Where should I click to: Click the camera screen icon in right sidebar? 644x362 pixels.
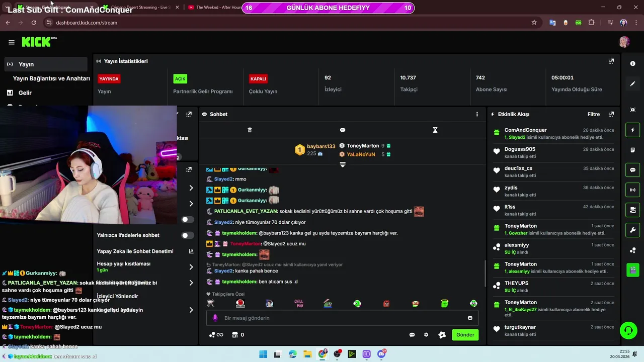point(632,110)
